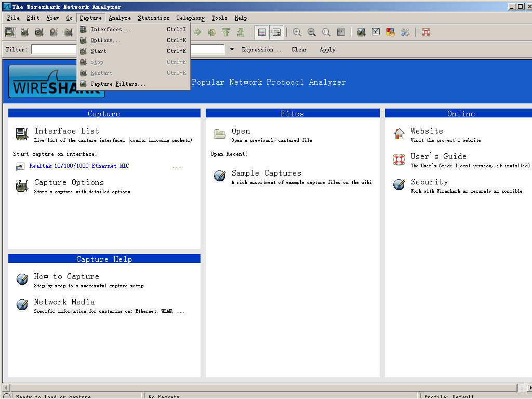The height and width of the screenshot is (399, 532).
Task: Click the preferences wrench toolbar icon
Action: coord(405,32)
